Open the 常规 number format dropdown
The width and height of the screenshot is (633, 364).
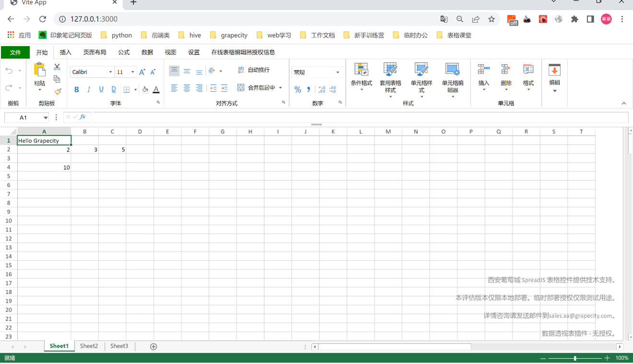[338, 72]
